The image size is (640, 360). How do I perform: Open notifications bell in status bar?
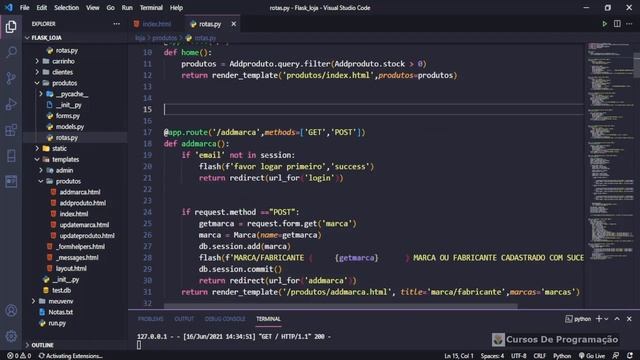[630, 356]
